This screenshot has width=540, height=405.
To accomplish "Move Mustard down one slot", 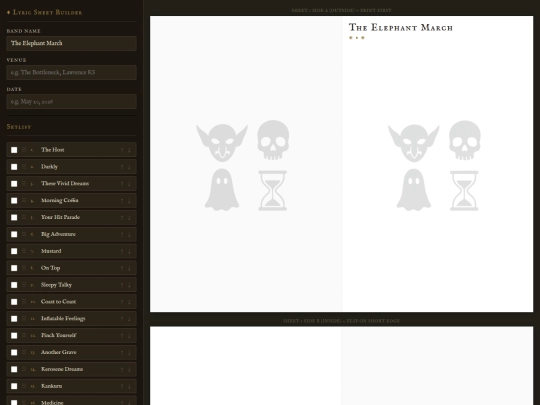I will (129, 251).
